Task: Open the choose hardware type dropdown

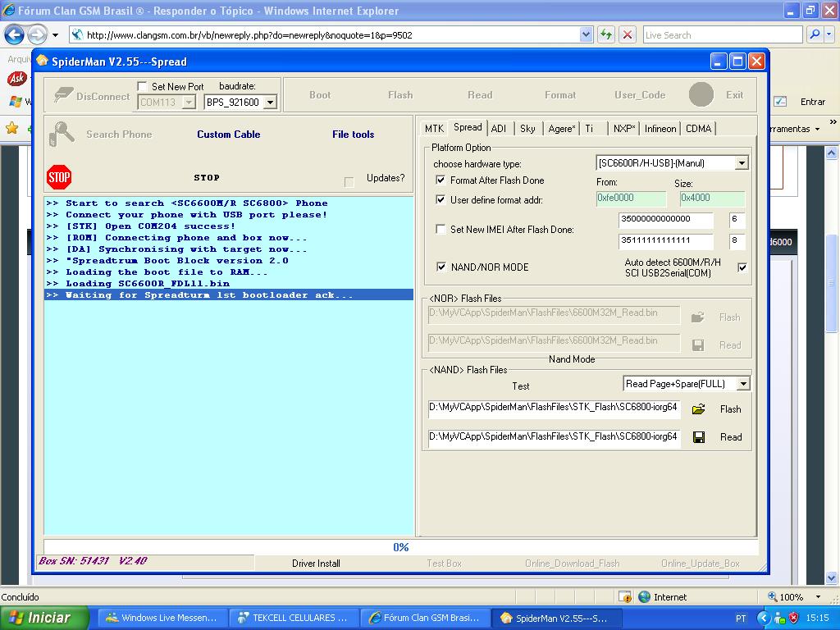Action: pos(742,163)
